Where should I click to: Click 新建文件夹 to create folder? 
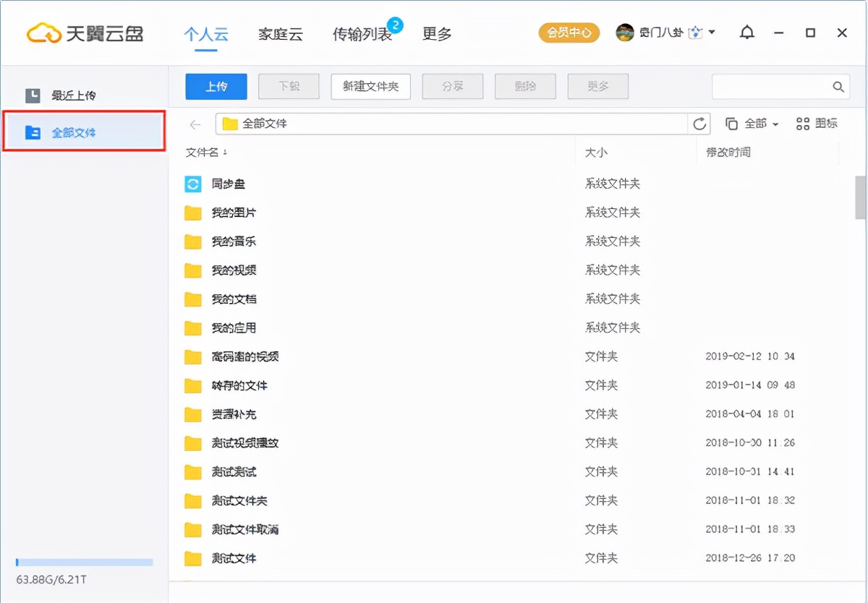coord(370,86)
